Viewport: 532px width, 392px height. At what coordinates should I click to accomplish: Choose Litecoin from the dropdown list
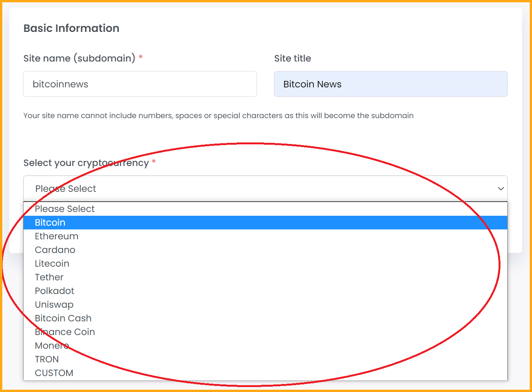[x=265, y=264]
